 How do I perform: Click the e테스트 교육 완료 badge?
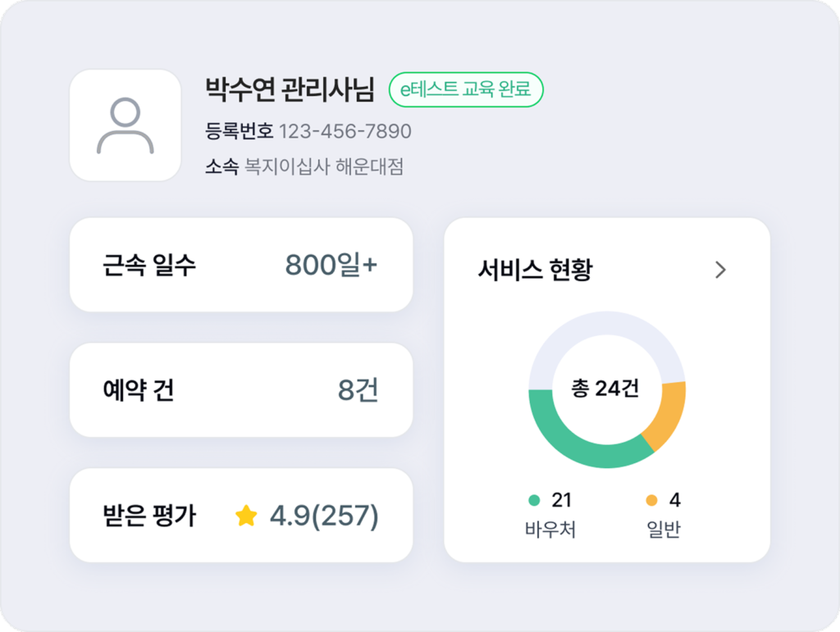point(465,89)
